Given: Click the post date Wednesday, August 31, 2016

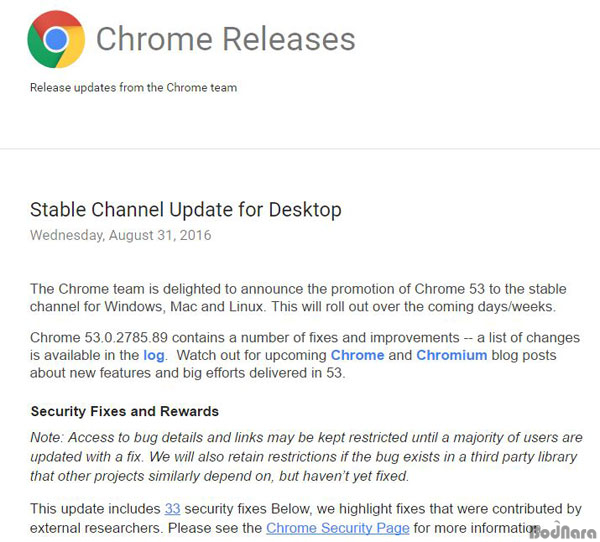Looking at the screenshot, I should click(121, 235).
